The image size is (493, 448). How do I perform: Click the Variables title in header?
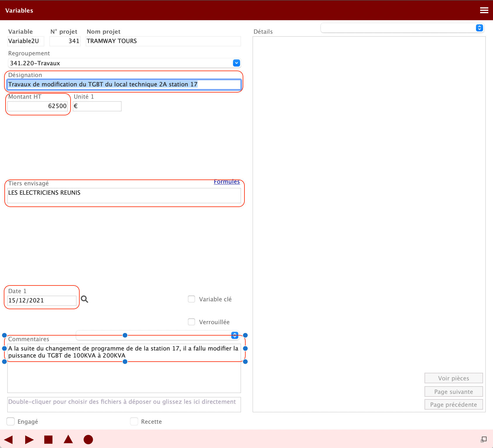click(19, 11)
